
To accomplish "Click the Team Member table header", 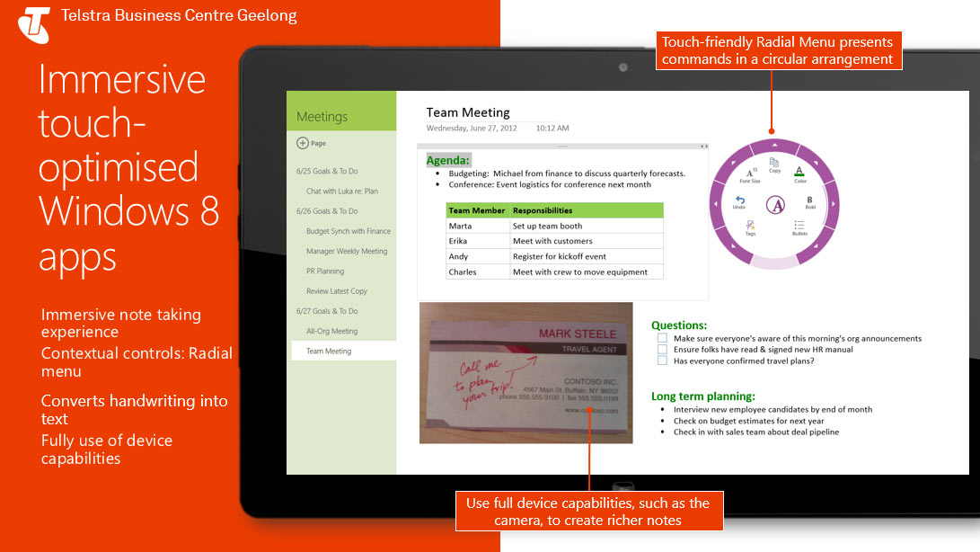I will [x=478, y=210].
